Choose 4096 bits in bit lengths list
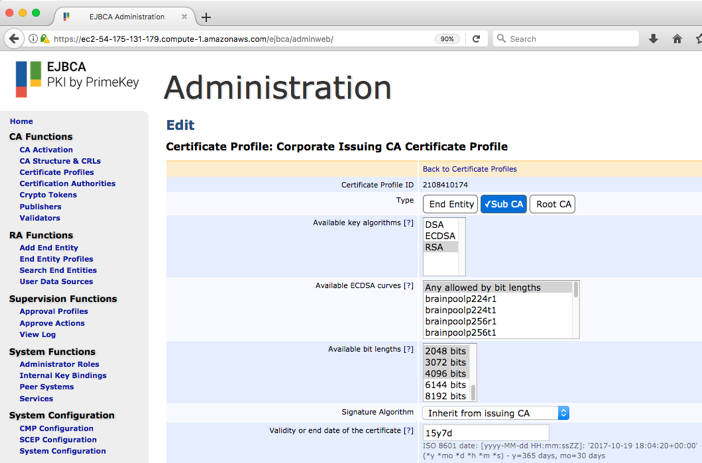Image resolution: width=702 pixels, height=463 pixels. [x=445, y=374]
